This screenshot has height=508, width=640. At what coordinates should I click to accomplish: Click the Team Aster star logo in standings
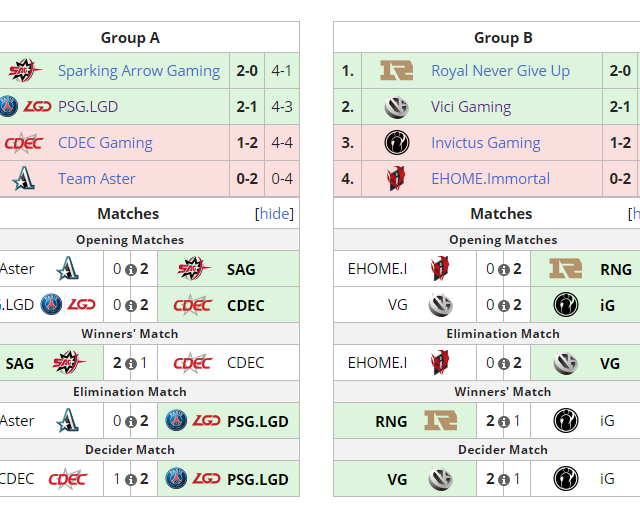[x=24, y=179]
